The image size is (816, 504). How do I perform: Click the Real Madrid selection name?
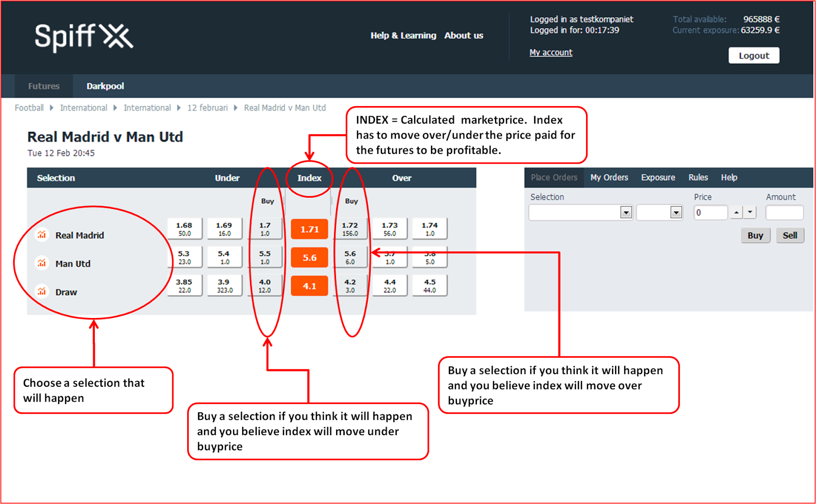80,235
